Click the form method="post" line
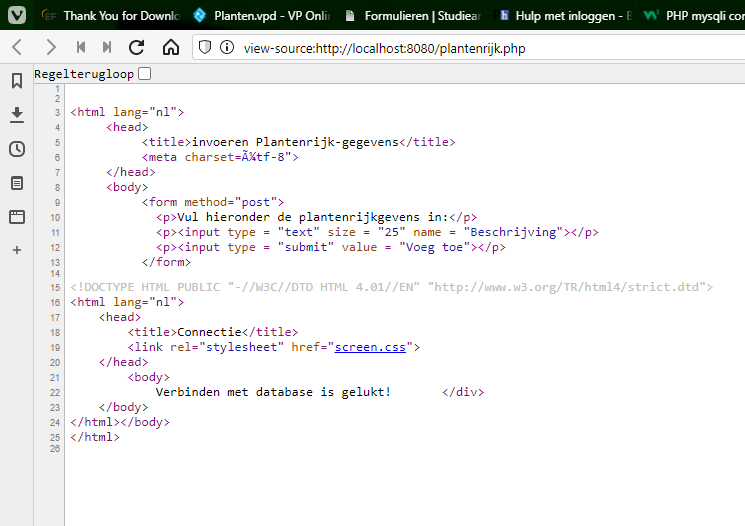745x526 pixels. click(213, 202)
